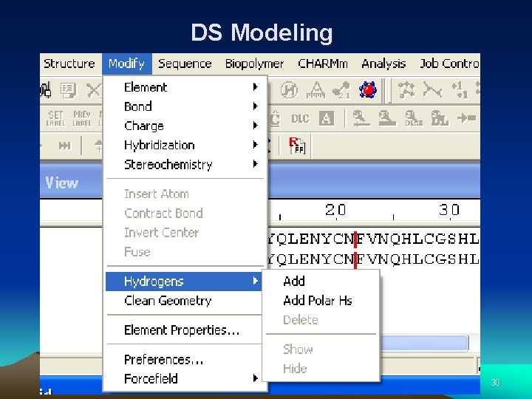The height and width of the screenshot is (399, 532).
Task: Click the disabled Fuse entry
Action: 185,252
